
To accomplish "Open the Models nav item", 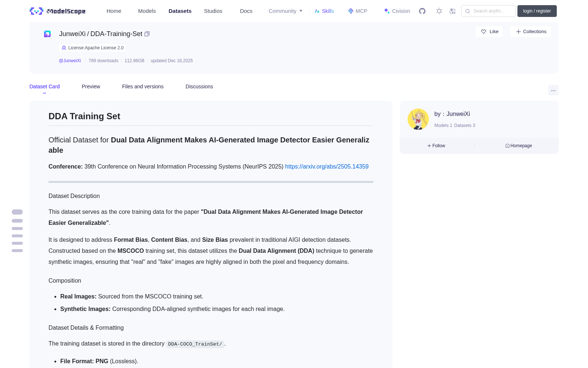I will click(147, 11).
